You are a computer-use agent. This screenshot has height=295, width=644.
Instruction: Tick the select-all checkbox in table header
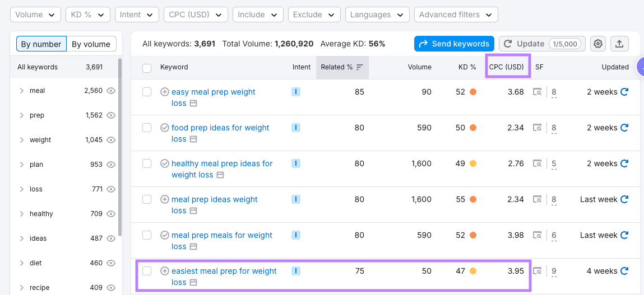[x=147, y=68]
